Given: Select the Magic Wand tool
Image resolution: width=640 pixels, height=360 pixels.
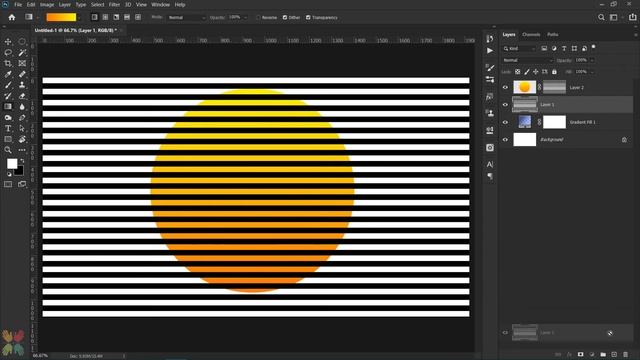Looking at the screenshot, I should (x=22, y=53).
